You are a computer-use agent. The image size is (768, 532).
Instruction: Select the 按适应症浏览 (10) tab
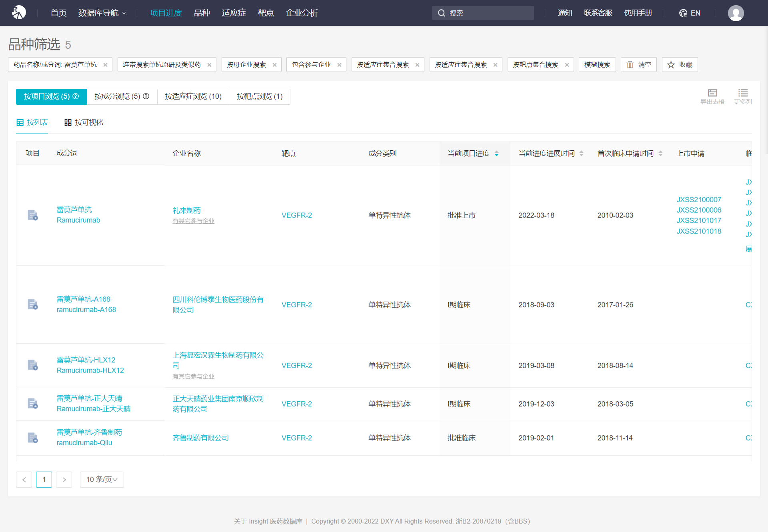(193, 96)
